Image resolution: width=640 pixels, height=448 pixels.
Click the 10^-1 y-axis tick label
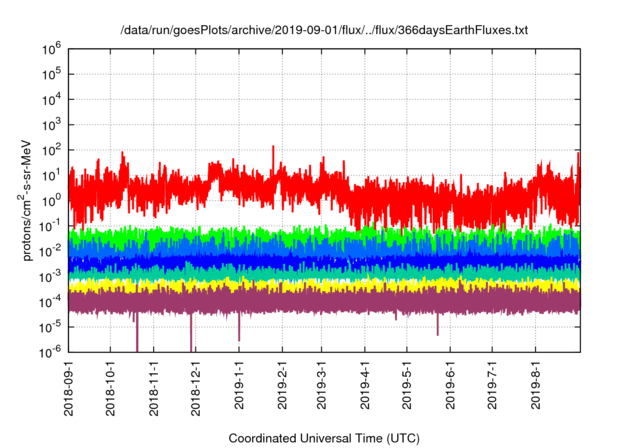point(51,226)
